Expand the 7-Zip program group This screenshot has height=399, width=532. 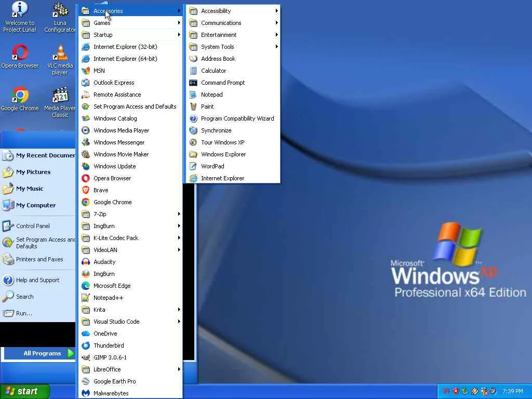click(x=130, y=214)
